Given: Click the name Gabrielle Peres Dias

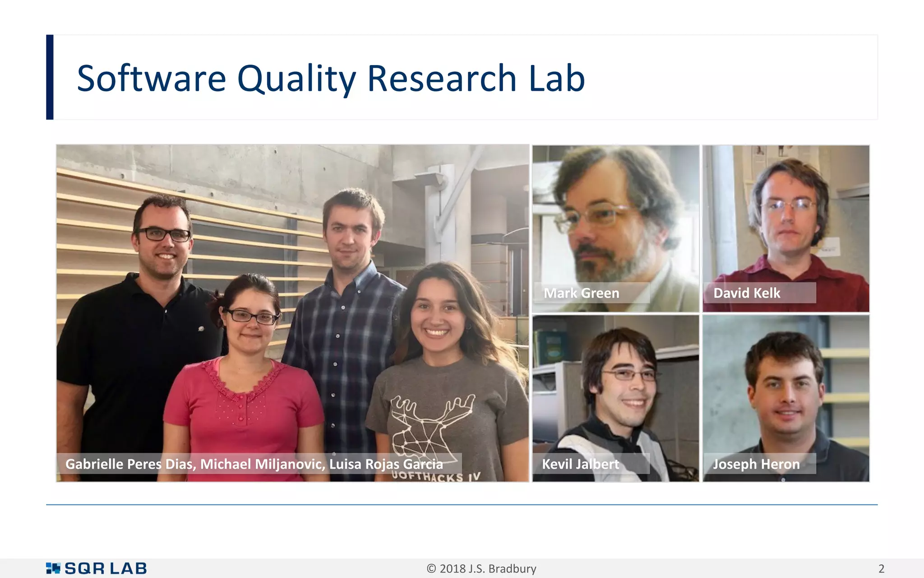Looking at the screenshot, I should click(x=130, y=464).
